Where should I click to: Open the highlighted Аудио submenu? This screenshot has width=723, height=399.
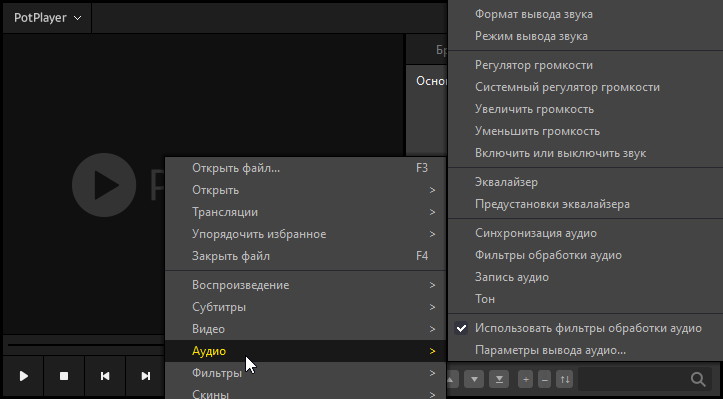tap(305, 351)
